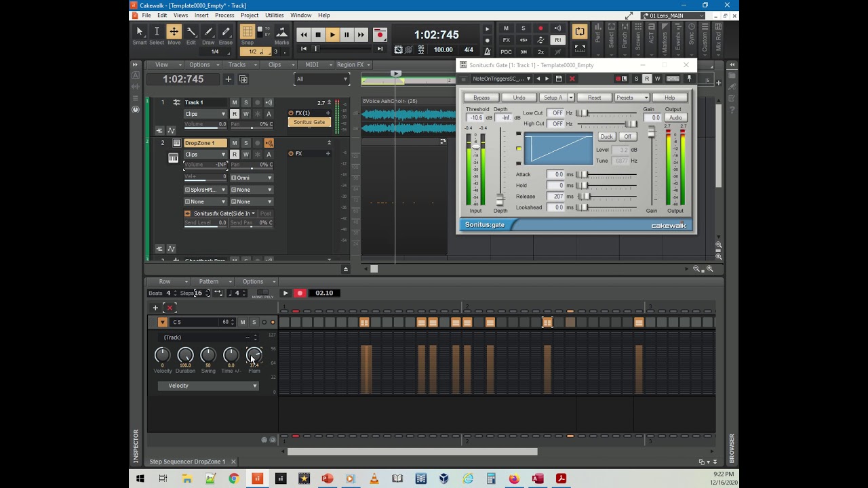Add a new step sequencer row

tap(155, 308)
